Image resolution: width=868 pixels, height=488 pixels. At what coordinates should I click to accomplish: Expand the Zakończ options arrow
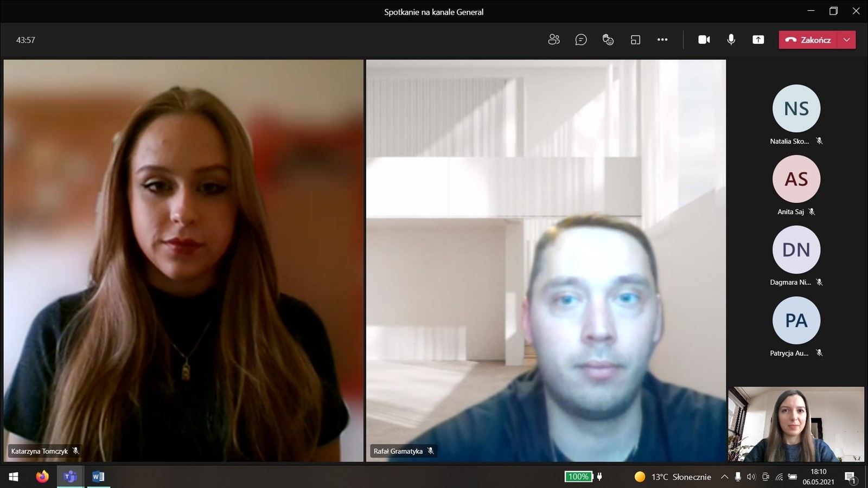point(847,40)
